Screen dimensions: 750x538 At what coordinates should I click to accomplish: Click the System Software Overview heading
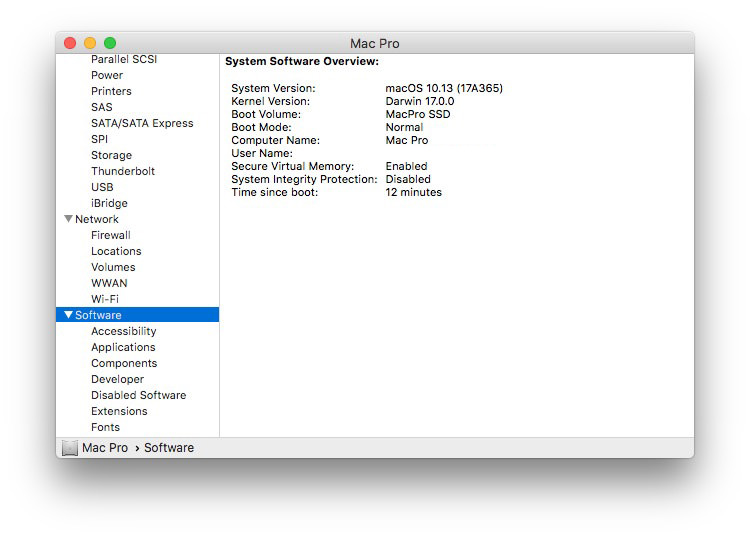302,62
